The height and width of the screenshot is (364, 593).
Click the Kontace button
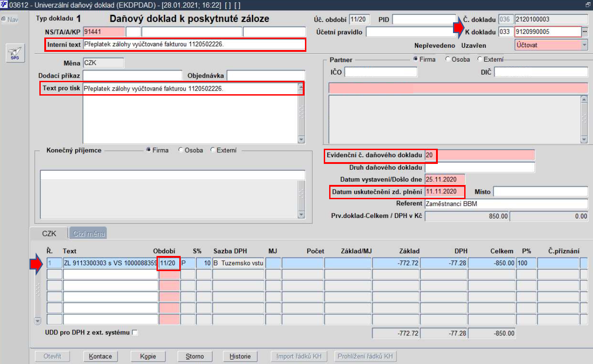point(100,356)
